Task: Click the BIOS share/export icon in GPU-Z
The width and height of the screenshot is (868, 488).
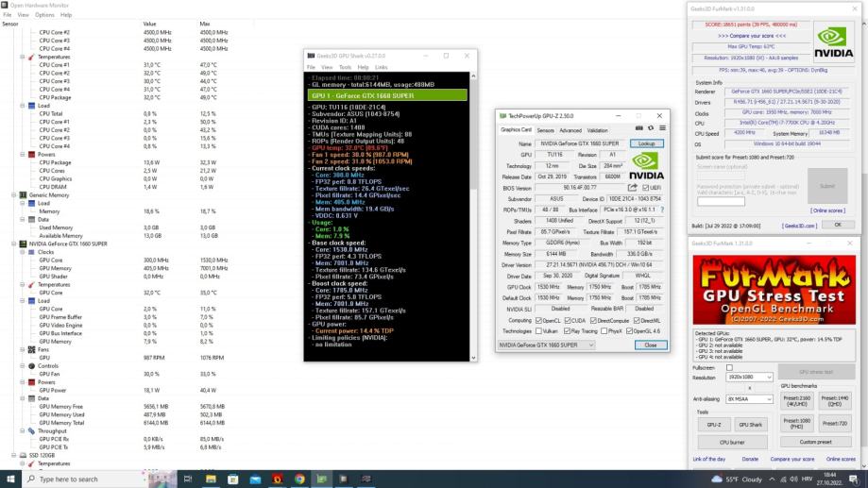Action: tap(632, 188)
